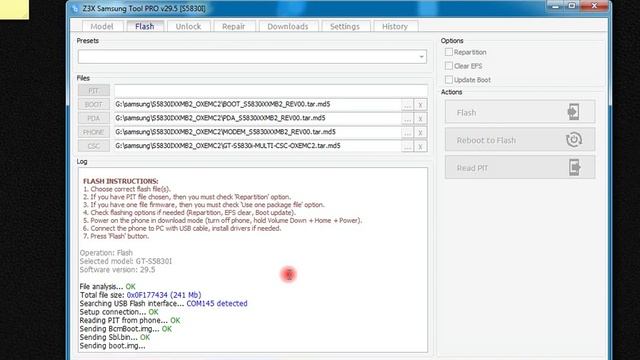
Task: Click the empty PIT file path field
Action: pyautogui.click(x=271, y=91)
